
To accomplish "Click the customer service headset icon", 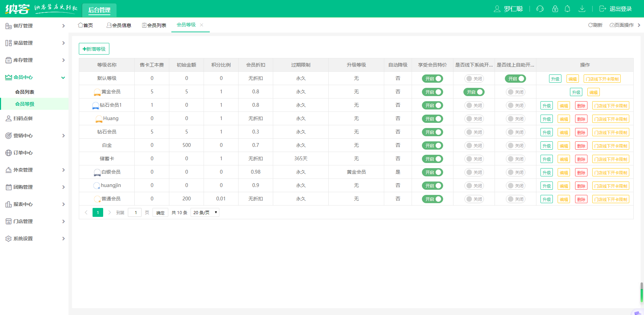I will click(x=540, y=9).
